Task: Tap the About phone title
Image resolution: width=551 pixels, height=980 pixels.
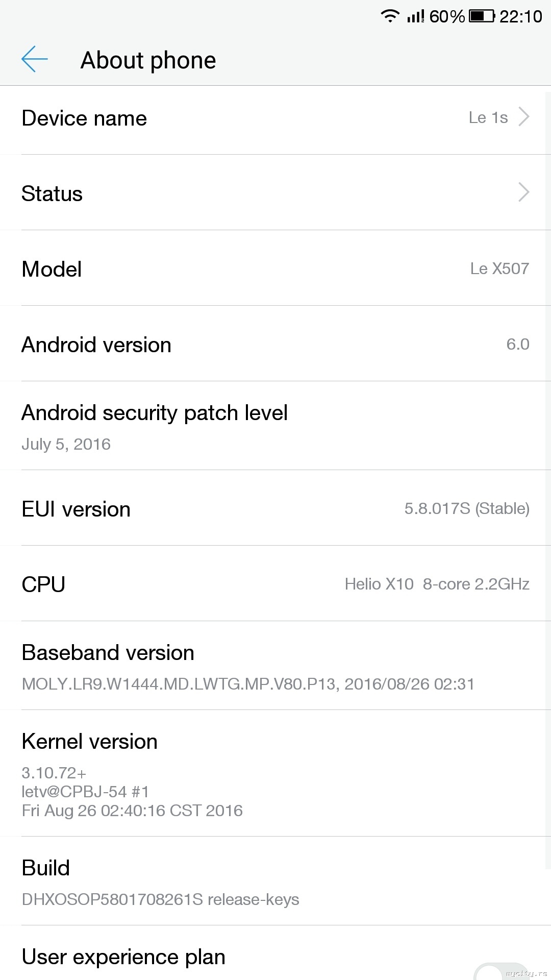Action: [x=148, y=60]
